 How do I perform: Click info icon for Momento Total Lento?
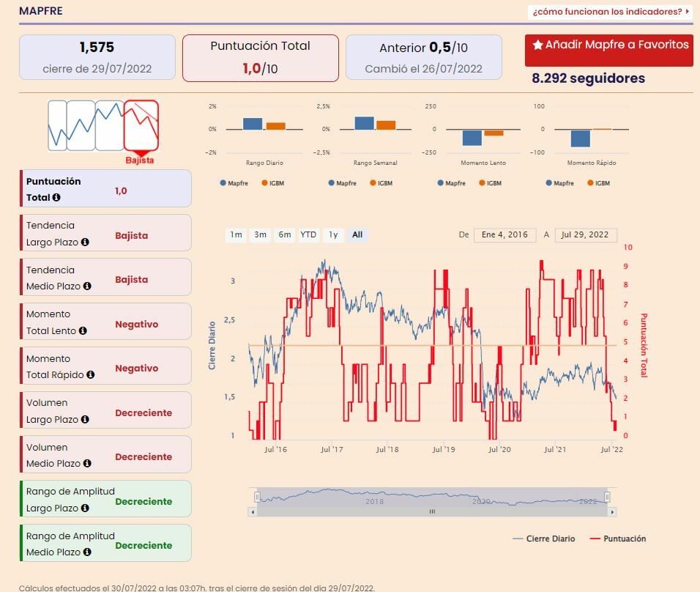(x=83, y=330)
